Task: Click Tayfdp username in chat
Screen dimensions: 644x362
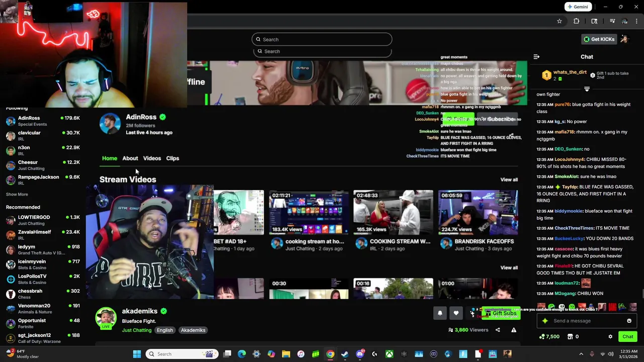Action: pos(570,187)
